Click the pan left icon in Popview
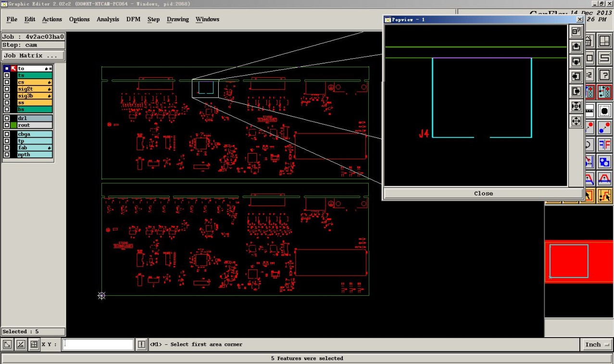 [x=576, y=76]
